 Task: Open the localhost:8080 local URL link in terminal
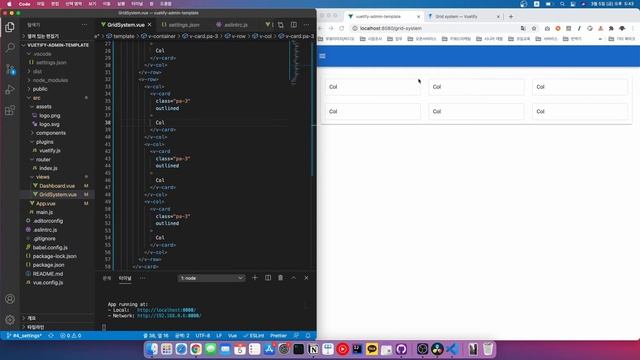[x=167, y=310]
